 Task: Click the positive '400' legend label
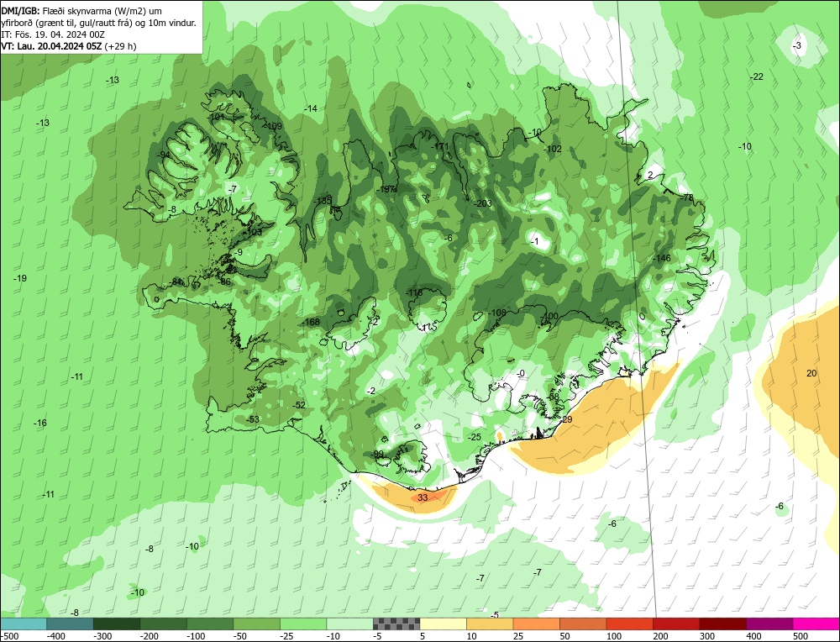753,636
